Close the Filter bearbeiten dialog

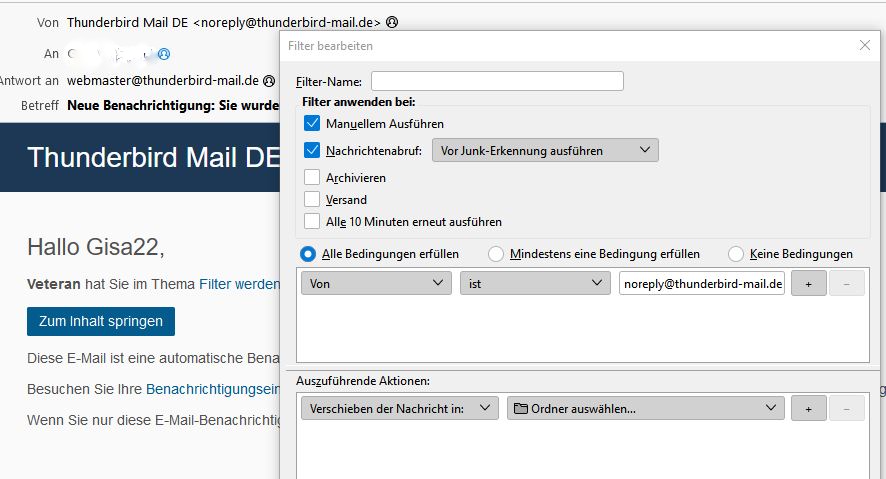(865, 45)
